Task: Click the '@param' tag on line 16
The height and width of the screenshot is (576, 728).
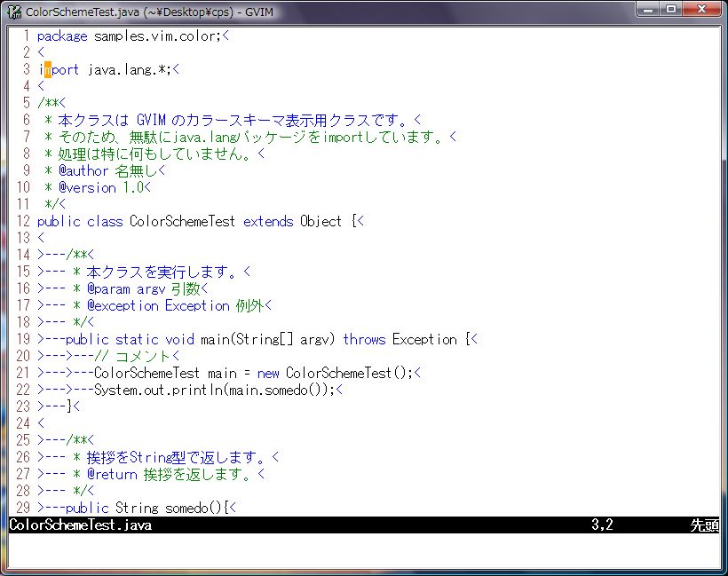Action: coord(108,288)
